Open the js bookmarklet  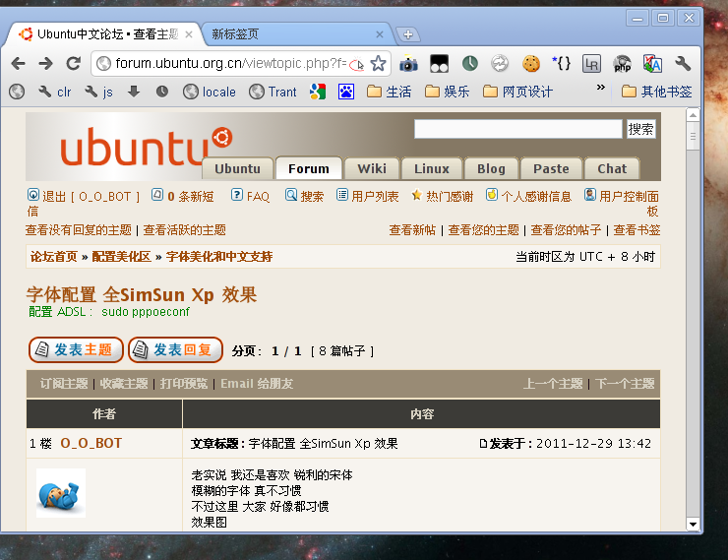[x=99, y=92]
